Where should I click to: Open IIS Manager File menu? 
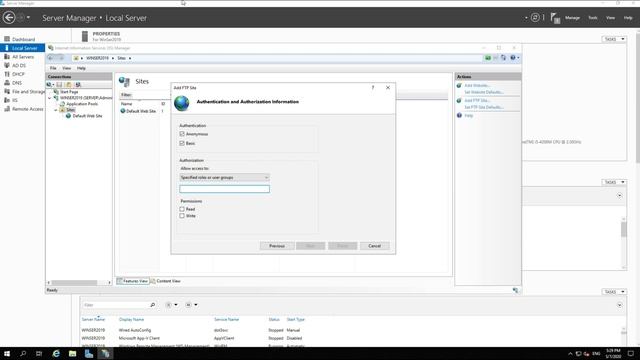point(53,68)
